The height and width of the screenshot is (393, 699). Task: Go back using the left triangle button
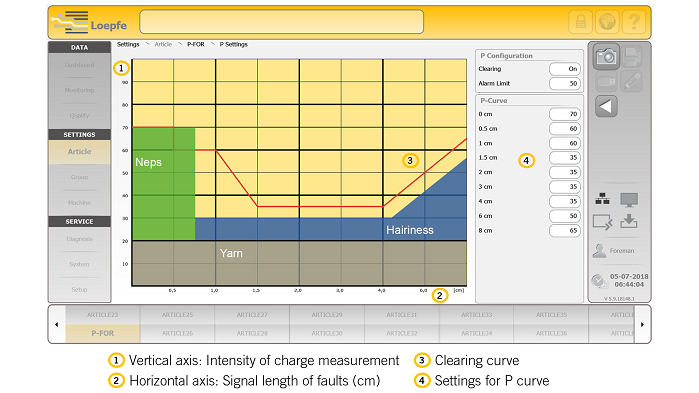(606, 106)
